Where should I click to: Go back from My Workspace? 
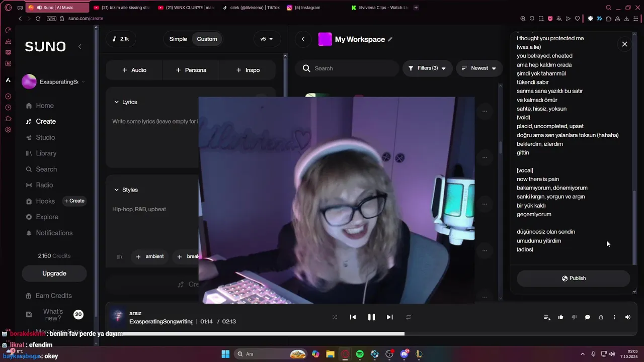tap(303, 39)
